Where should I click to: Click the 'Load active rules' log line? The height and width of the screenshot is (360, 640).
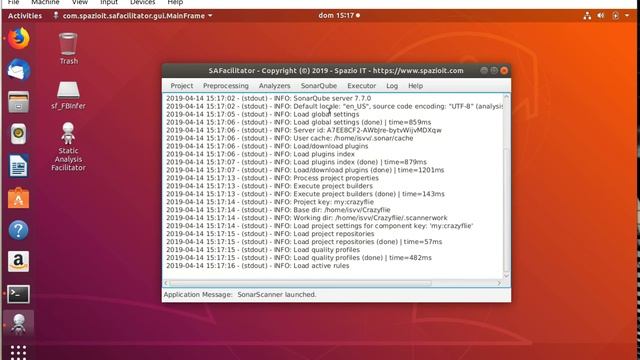coord(258,266)
